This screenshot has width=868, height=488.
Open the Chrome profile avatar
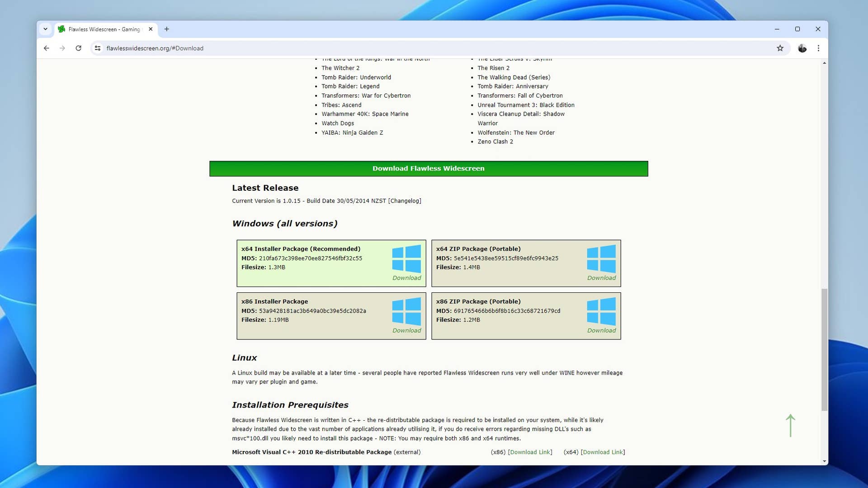click(802, 48)
